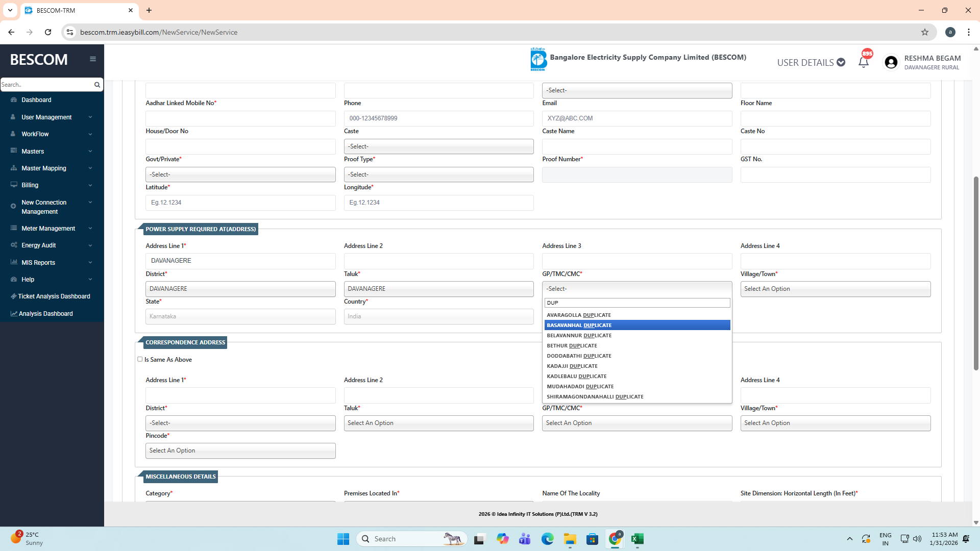Open Excel from the Windows taskbar
This screenshot has height=551, width=980.
(637, 539)
